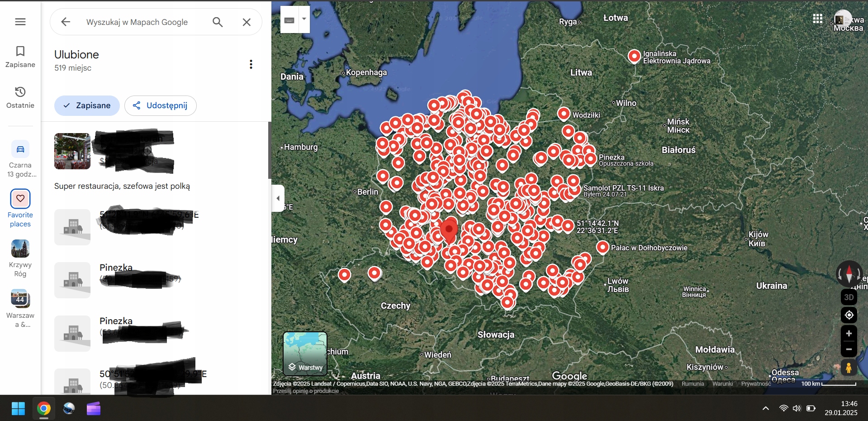Click the keyboard input tools icon
Image resolution: width=868 pixels, height=421 pixels.
(289, 20)
